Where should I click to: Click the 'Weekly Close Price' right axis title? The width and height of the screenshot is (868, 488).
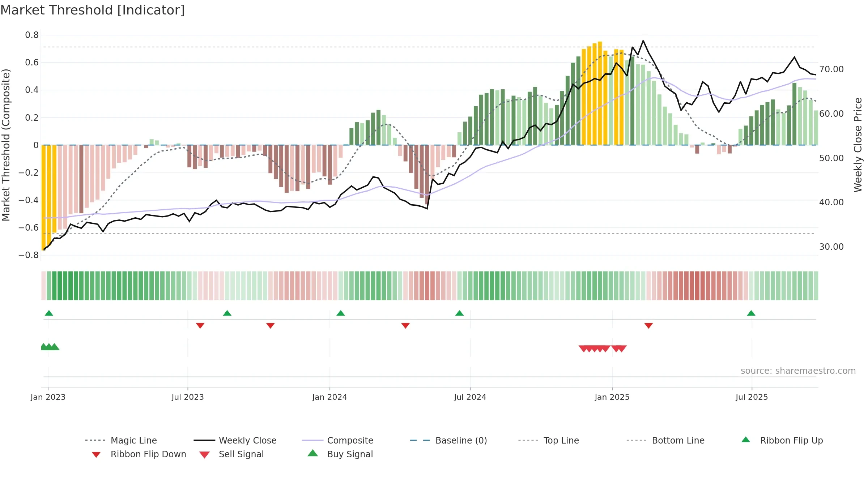pyautogui.click(x=858, y=145)
